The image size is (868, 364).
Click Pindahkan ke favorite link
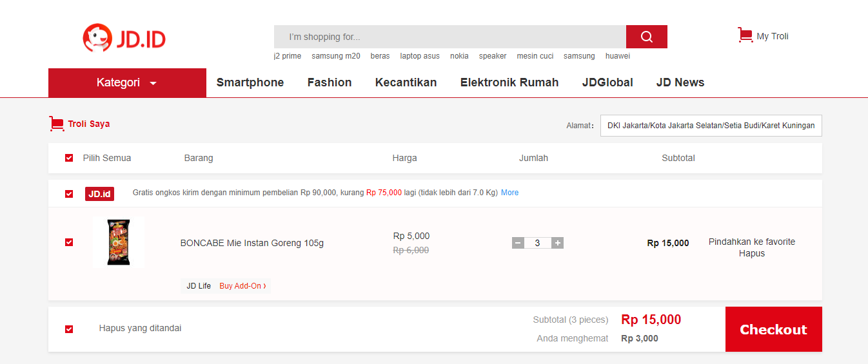752,242
